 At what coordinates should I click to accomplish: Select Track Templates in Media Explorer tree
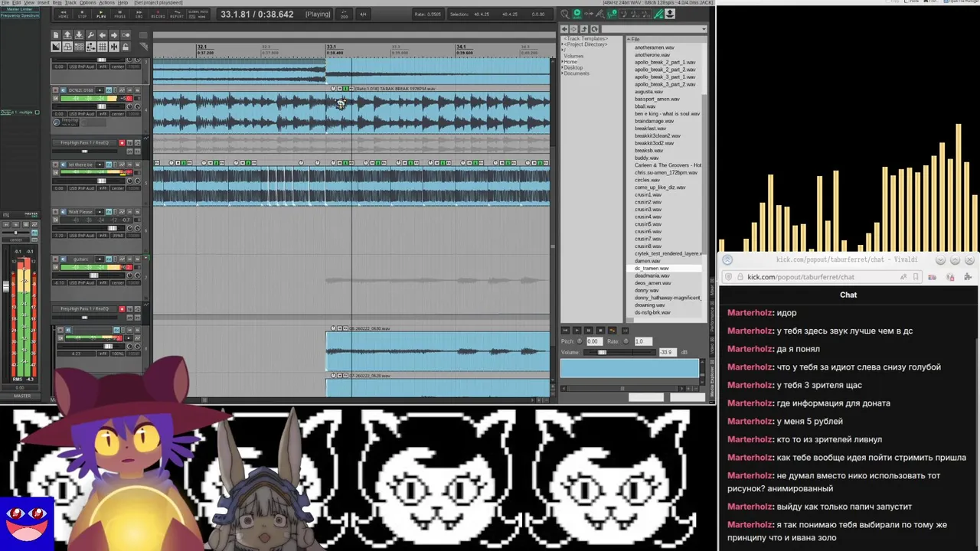pos(586,38)
